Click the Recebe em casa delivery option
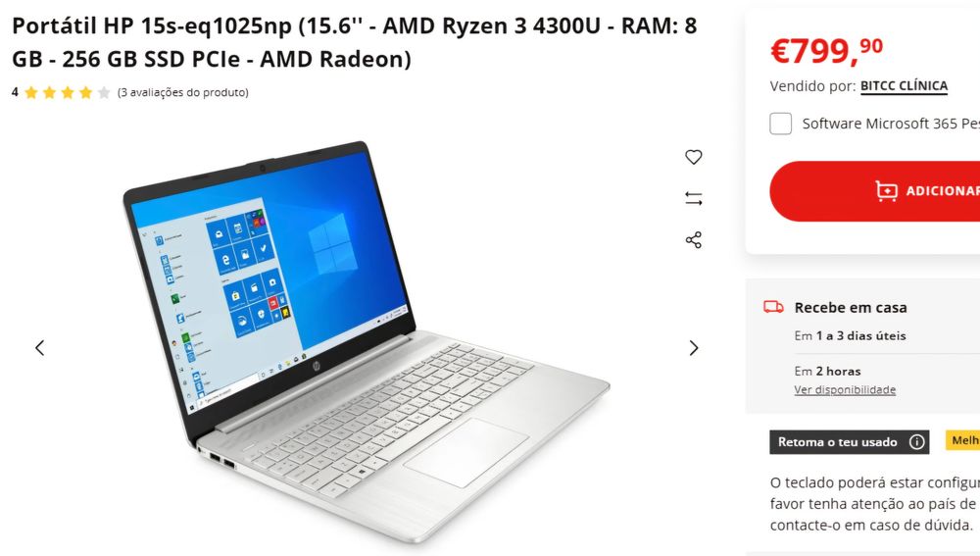Screen dimensions: 980x556 coord(850,308)
